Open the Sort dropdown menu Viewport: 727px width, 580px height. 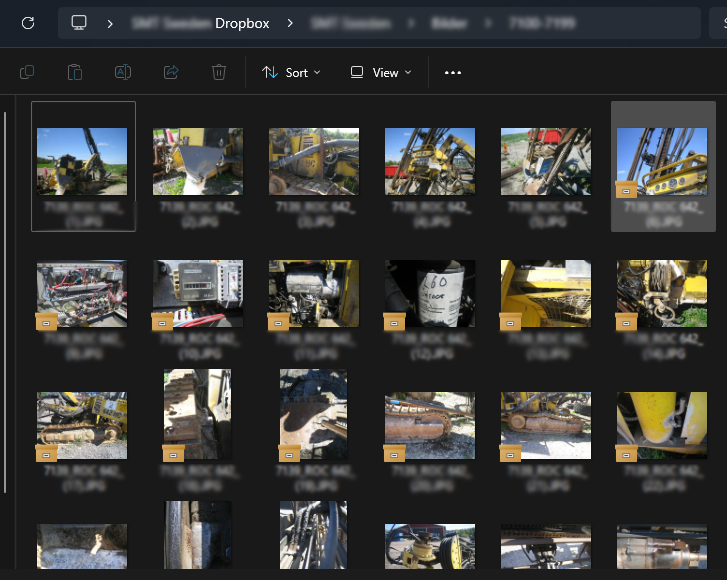click(x=291, y=72)
